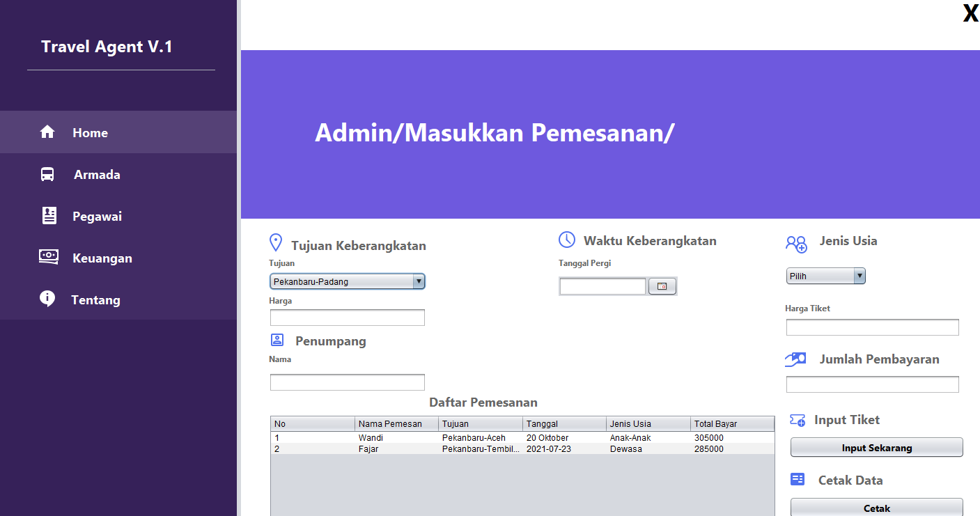This screenshot has height=516, width=980.
Task: Close the window with the X button
Action: coord(970,13)
